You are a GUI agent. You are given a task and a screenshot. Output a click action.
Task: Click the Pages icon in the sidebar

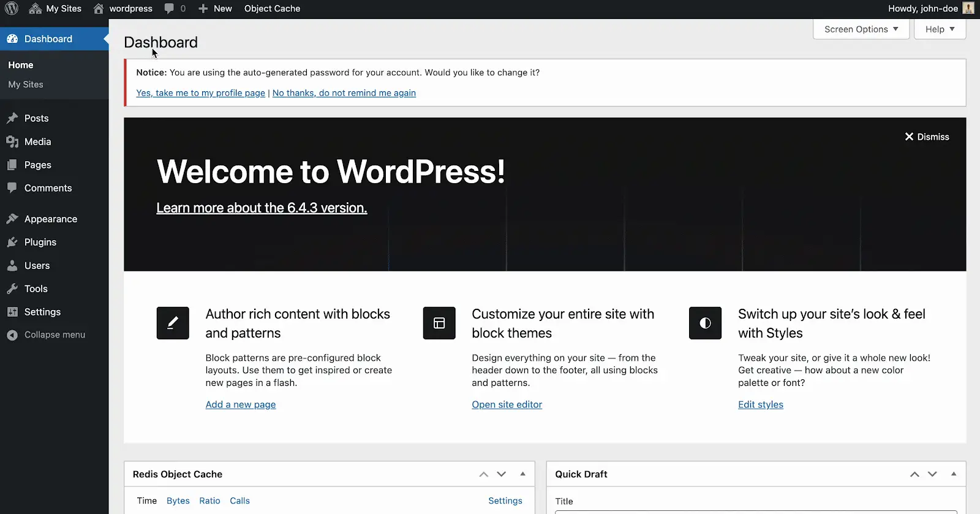[x=12, y=165]
